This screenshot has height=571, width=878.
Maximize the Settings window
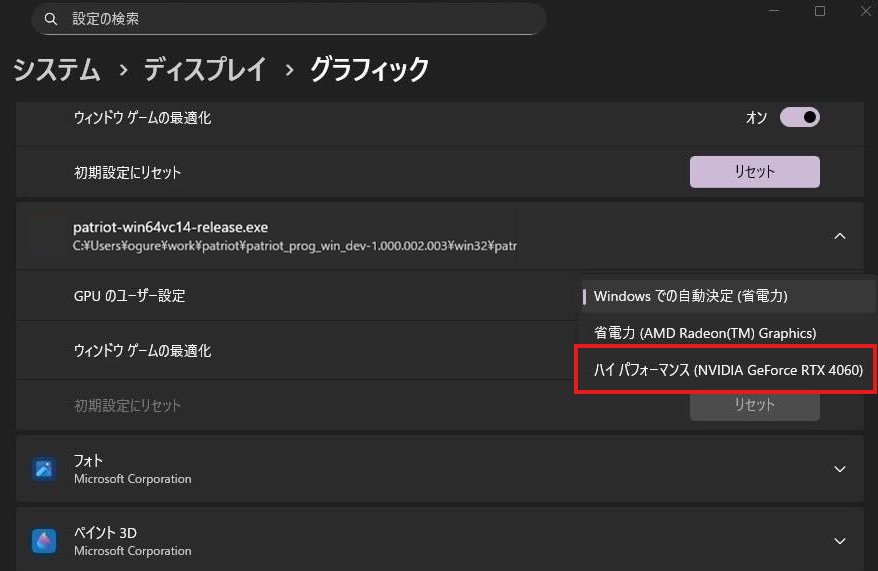click(x=820, y=11)
